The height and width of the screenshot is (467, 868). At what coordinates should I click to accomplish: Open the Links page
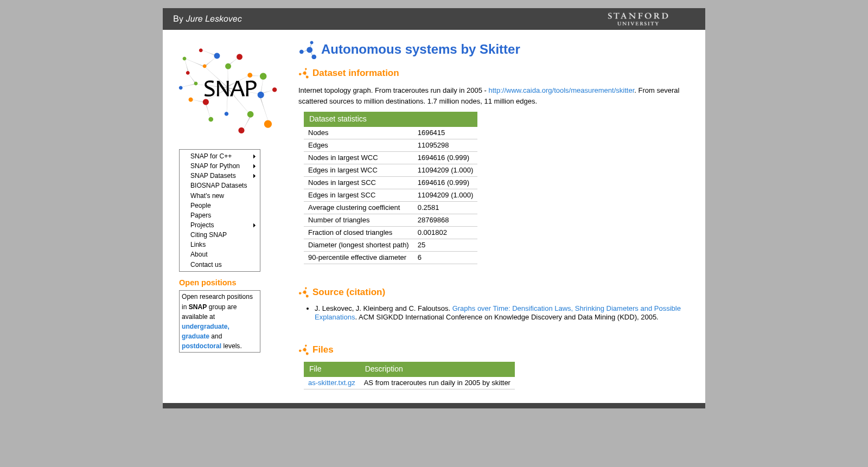click(x=198, y=245)
